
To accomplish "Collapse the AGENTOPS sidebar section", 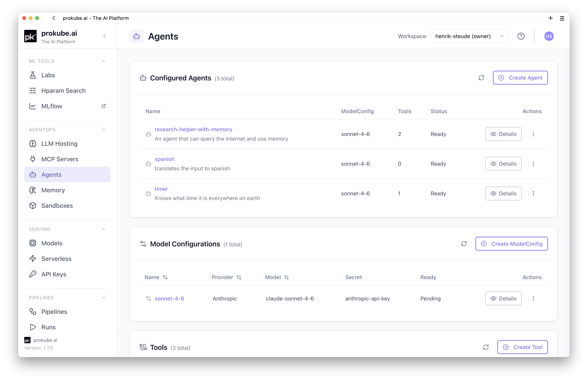I will point(104,129).
